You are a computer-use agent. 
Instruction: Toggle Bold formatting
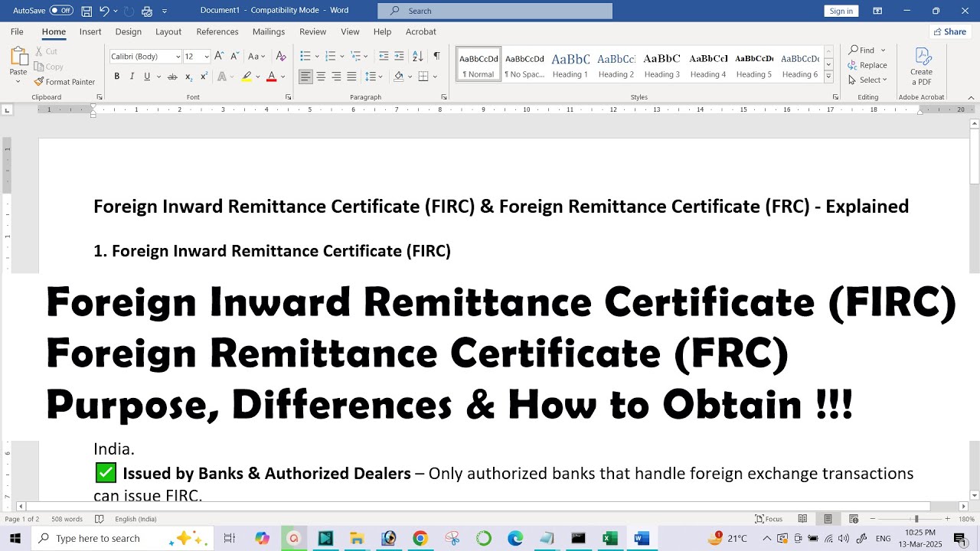[117, 77]
